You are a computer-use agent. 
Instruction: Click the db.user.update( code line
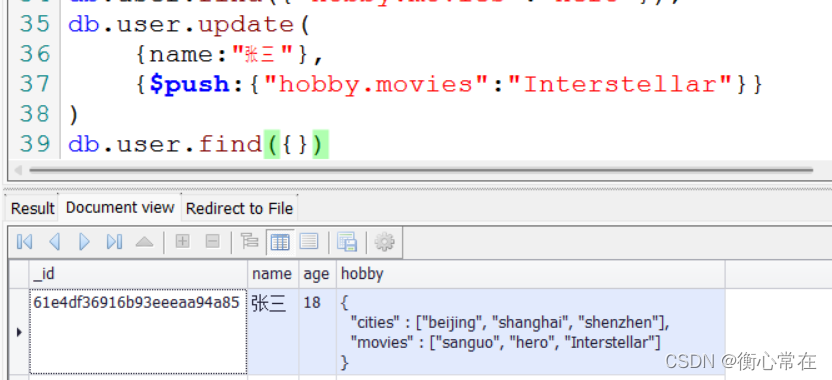[x=189, y=25]
